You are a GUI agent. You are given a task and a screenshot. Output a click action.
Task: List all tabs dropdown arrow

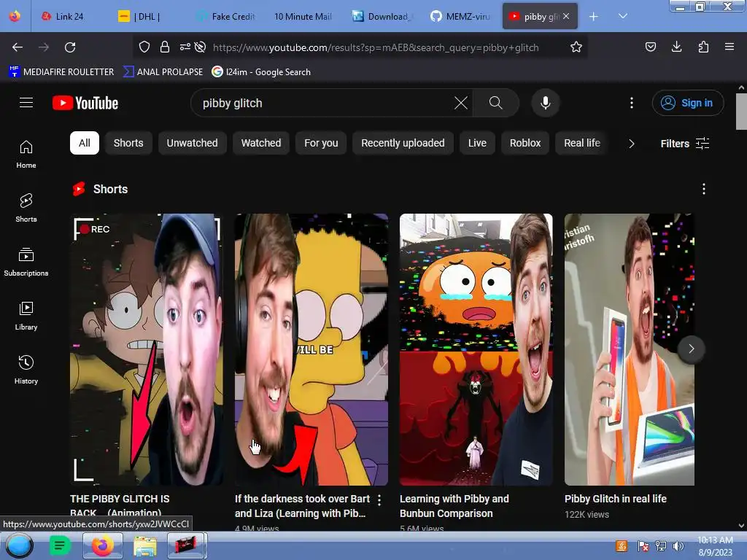[623, 16]
